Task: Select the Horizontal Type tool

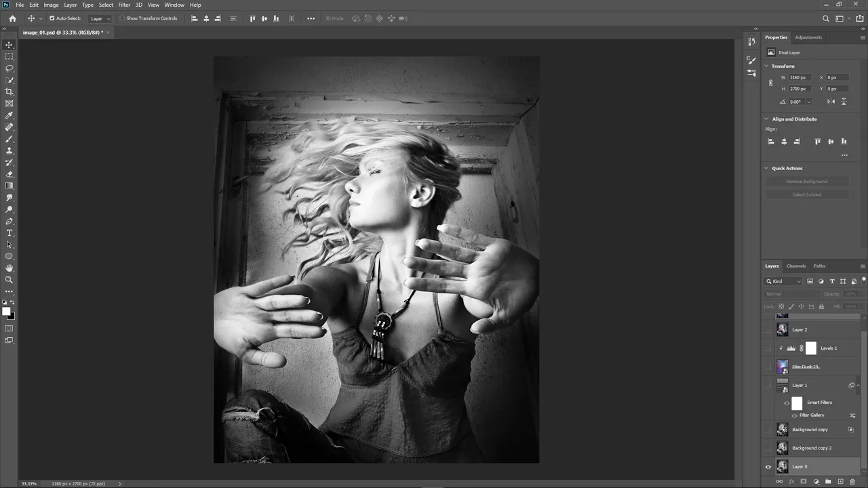Action: (x=9, y=233)
